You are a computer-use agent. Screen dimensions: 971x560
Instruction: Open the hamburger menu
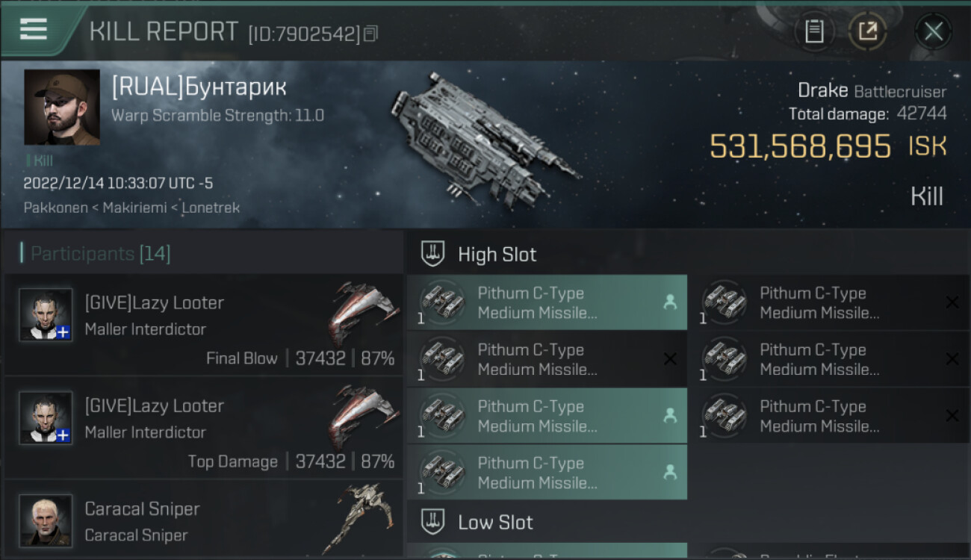(34, 29)
